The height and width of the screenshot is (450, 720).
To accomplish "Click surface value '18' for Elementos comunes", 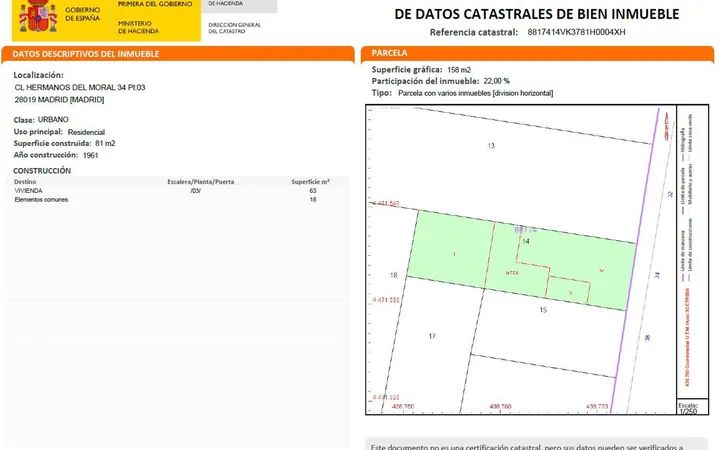I will (313, 200).
